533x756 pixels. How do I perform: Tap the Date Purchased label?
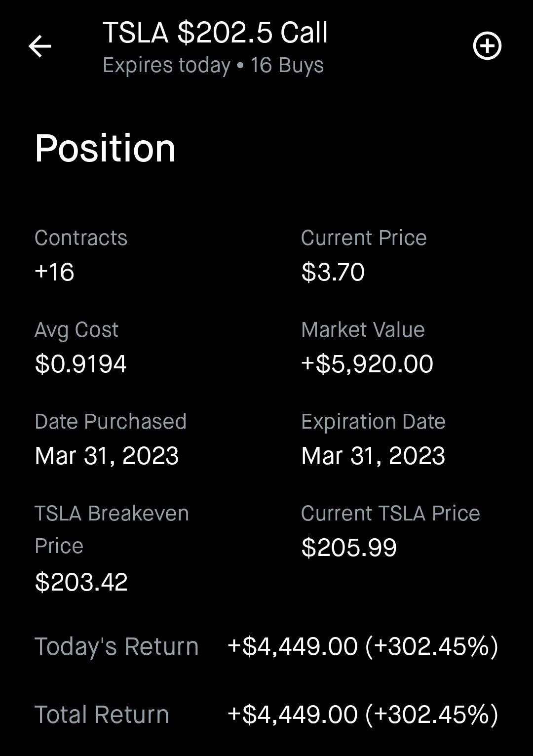(x=111, y=422)
